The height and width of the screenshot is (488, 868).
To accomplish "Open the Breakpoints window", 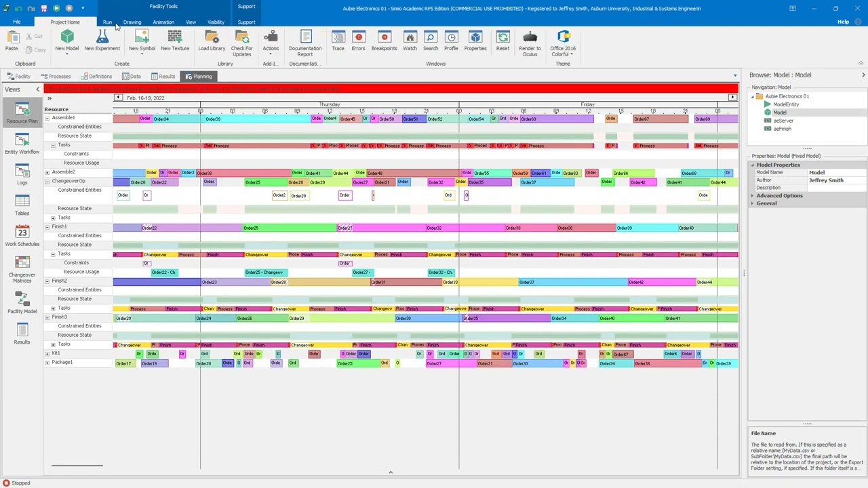I will [384, 41].
